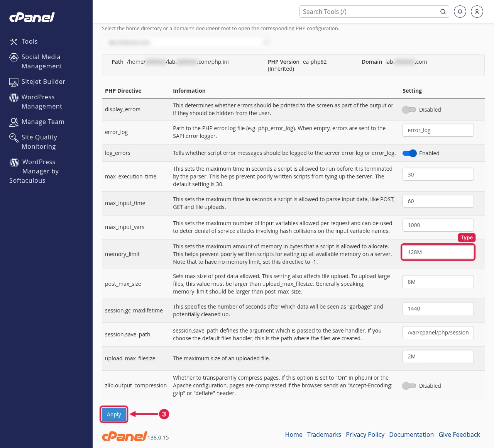Click the Site Quality Monitoring icon
This screenshot has height=448, width=494.
pyautogui.click(x=14, y=137)
